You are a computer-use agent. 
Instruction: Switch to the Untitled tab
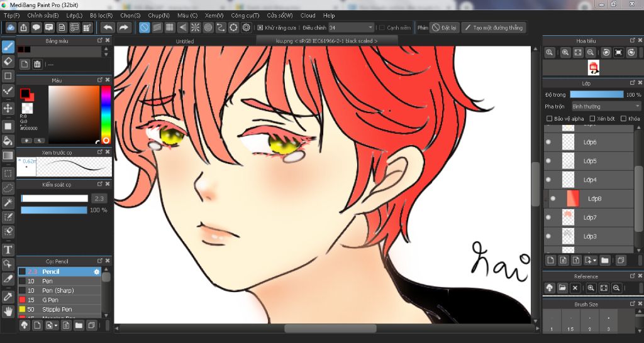pyautogui.click(x=185, y=41)
